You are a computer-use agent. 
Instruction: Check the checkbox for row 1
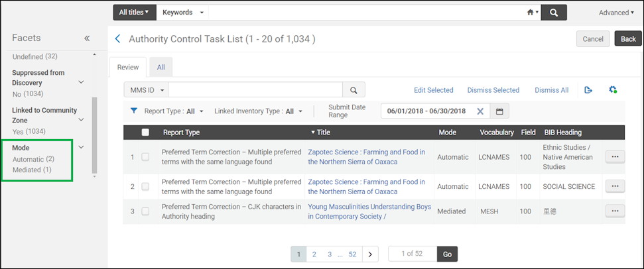pyautogui.click(x=145, y=156)
